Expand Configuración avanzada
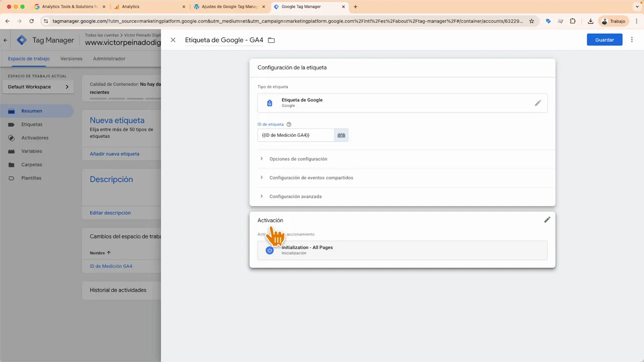This screenshot has height=362, width=644. [x=295, y=196]
